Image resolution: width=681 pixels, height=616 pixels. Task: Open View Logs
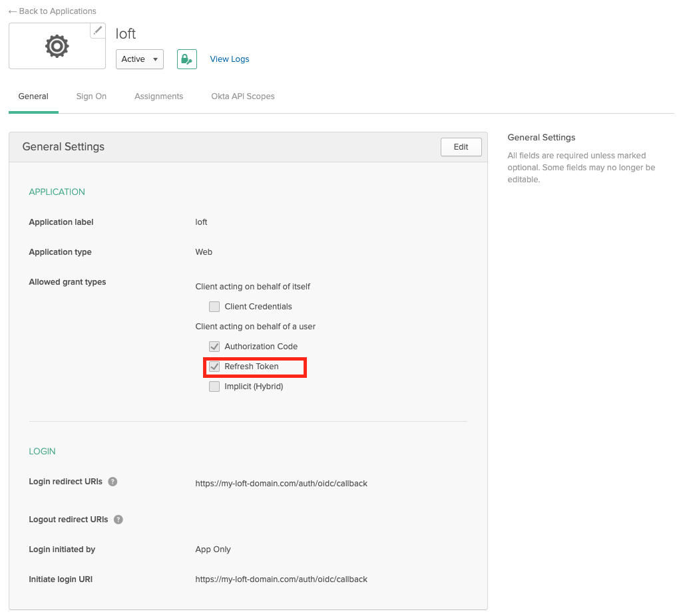pyautogui.click(x=229, y=59)
